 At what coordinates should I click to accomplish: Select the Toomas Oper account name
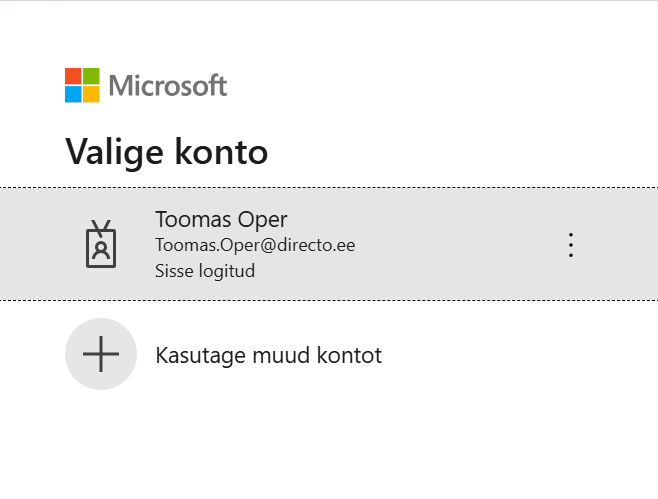tap(222, 219)
